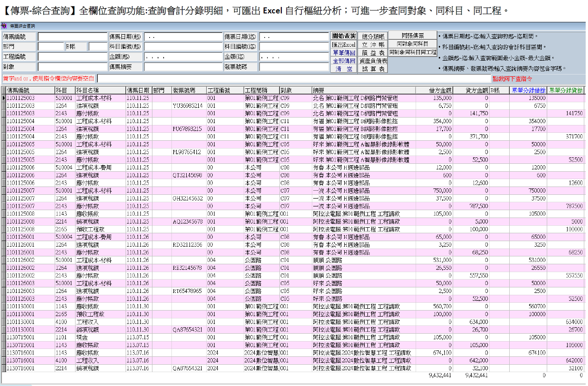
Task: Click the 全部傳回 button
Action: 344,61
